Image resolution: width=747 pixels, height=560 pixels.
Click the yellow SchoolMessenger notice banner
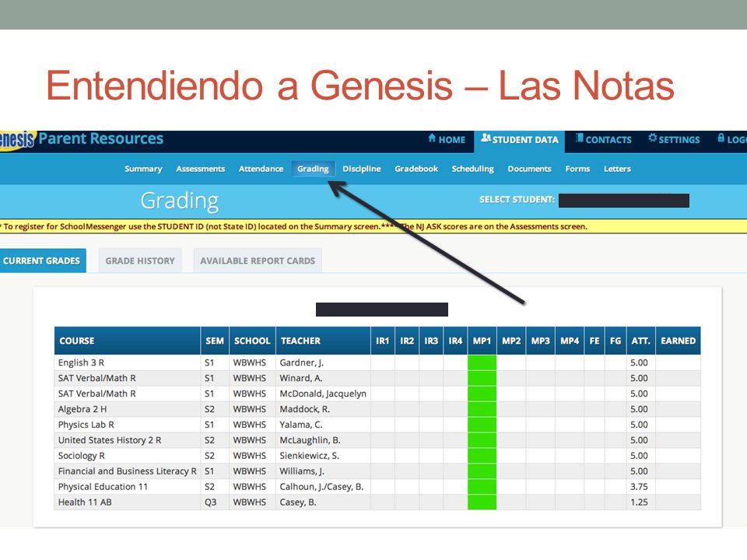(373, 226)
